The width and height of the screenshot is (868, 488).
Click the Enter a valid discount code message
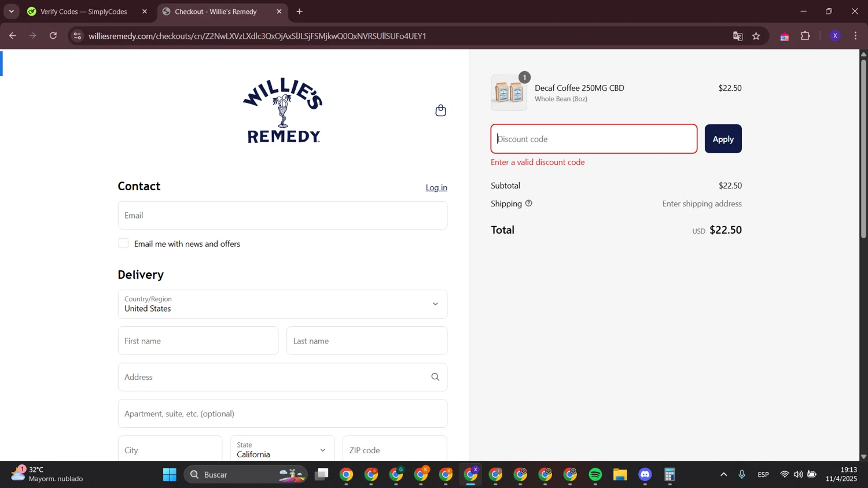pos(538,162)
